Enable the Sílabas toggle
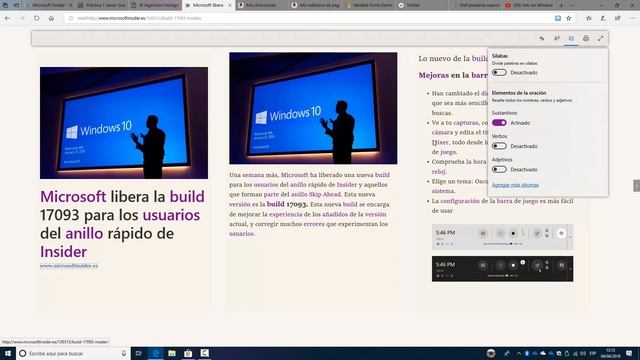 point(499,73)
